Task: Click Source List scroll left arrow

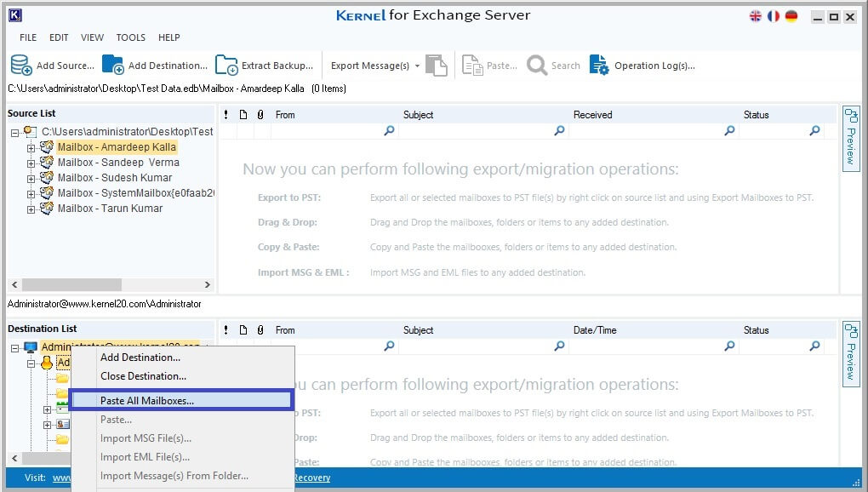Action: [14, 284]
